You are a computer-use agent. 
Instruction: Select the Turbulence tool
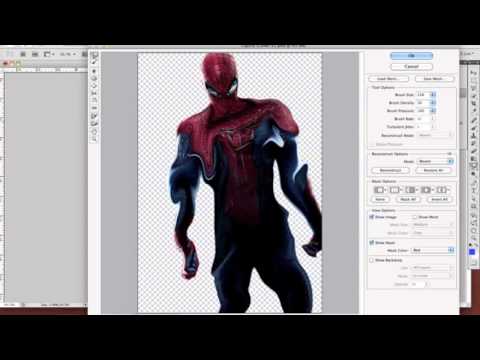point(95,108)
